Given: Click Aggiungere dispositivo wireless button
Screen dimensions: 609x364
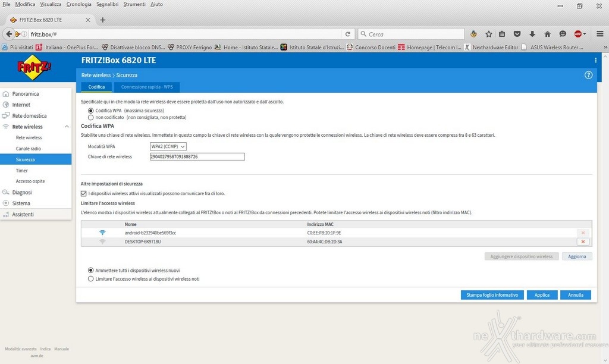Looking at the screenshot, I should point(521,256).
